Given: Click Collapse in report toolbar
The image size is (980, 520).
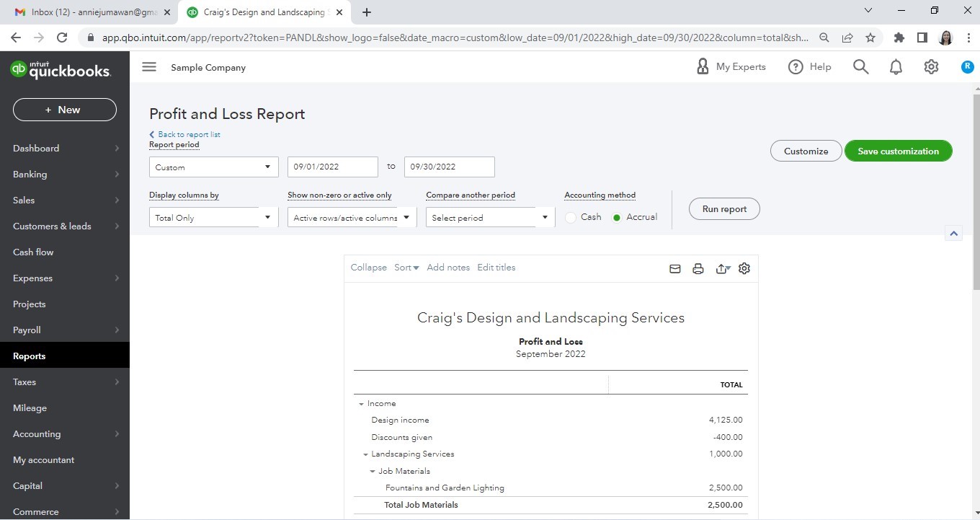Looking at the screenshot, I should click(x=368, y=268).
